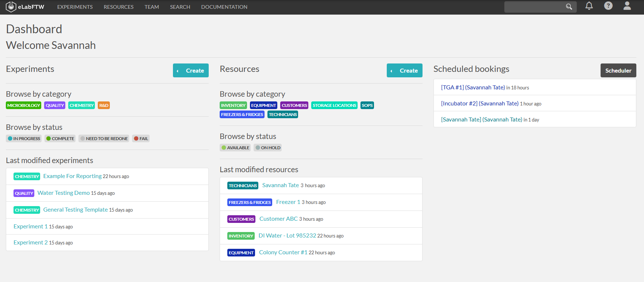
Task: Browse experiments by Microbiology category
Action: (x=24, y=105)
